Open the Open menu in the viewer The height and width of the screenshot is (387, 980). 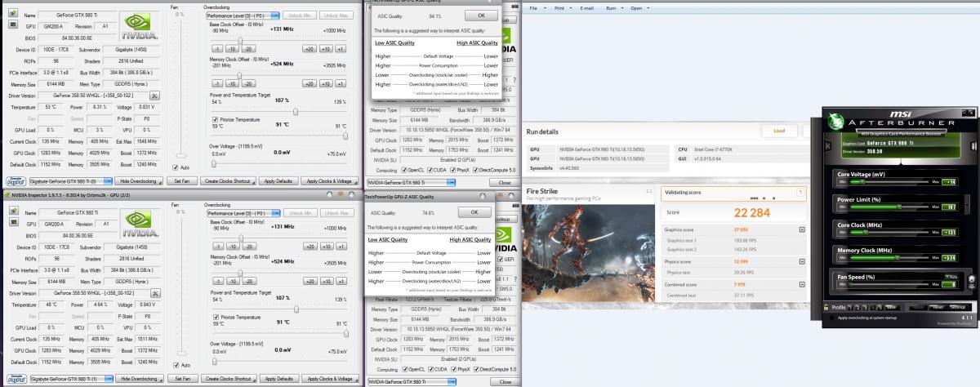[638, 7]
